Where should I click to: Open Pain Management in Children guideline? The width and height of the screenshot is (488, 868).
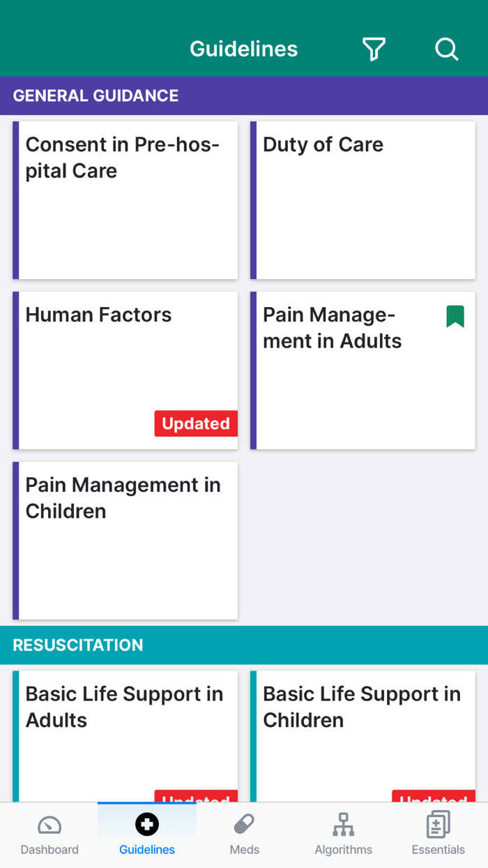(x=125, y=541)
